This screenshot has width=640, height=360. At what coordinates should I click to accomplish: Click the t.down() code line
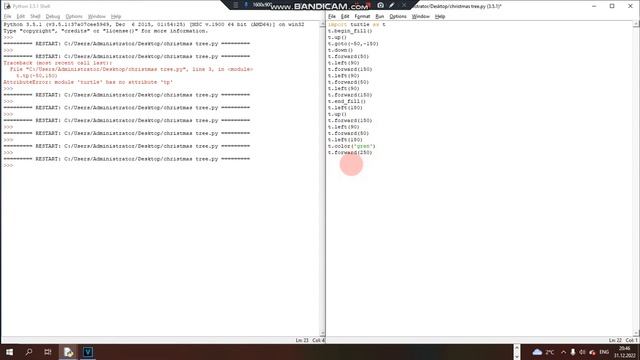340,50
